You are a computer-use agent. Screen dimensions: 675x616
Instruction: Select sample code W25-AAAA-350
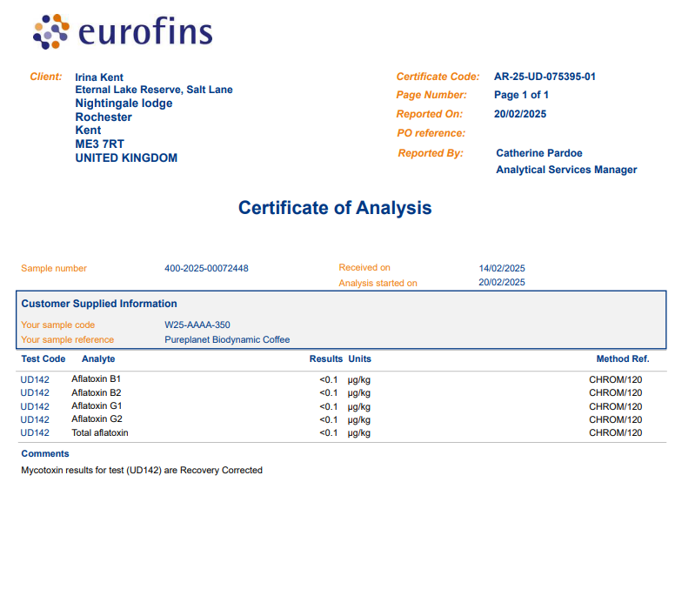coord(197,325)
